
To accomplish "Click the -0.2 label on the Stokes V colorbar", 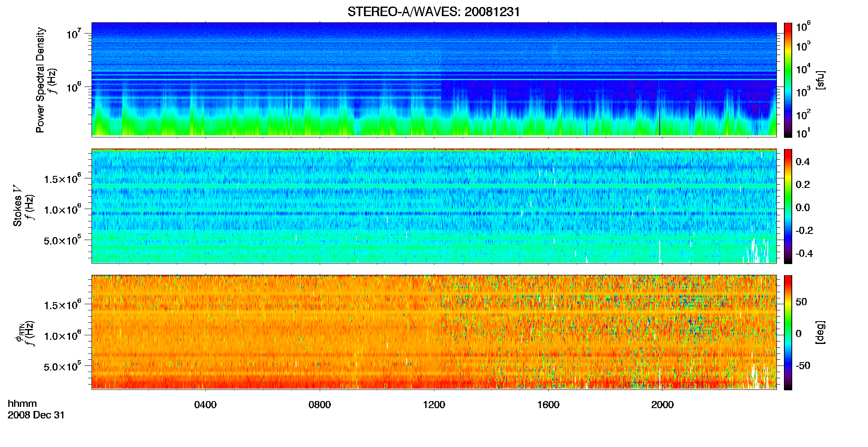I will (805, 231).
